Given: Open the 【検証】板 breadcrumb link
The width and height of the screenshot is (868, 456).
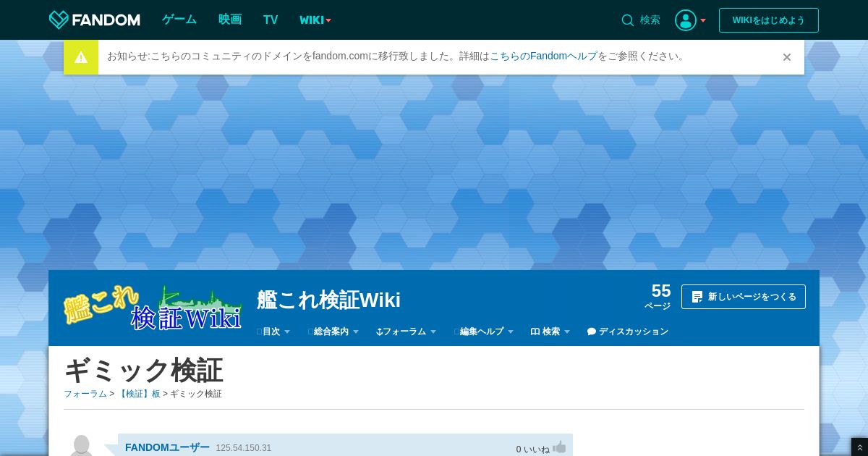Looking at the screenshot, I should [139, 394].
